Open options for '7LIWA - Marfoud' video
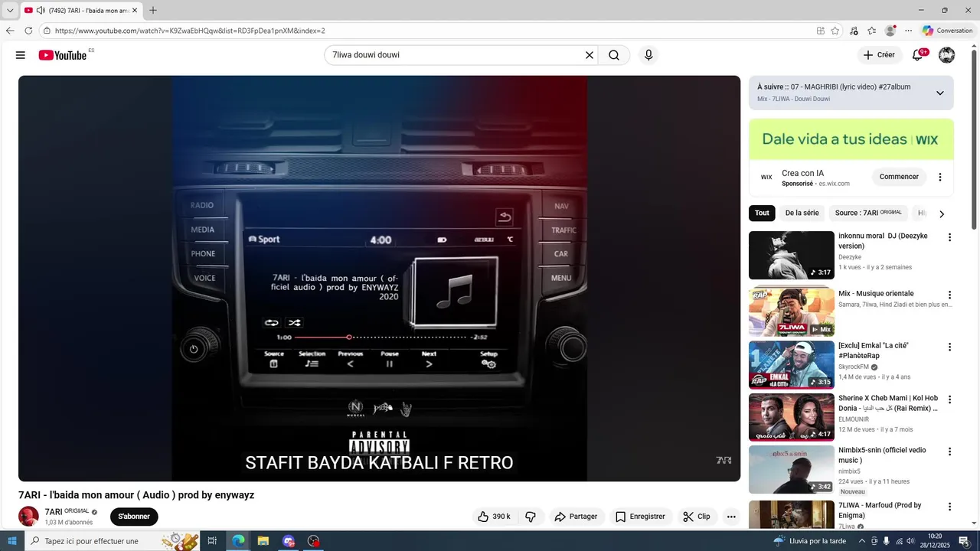 [x=949, y=507]
